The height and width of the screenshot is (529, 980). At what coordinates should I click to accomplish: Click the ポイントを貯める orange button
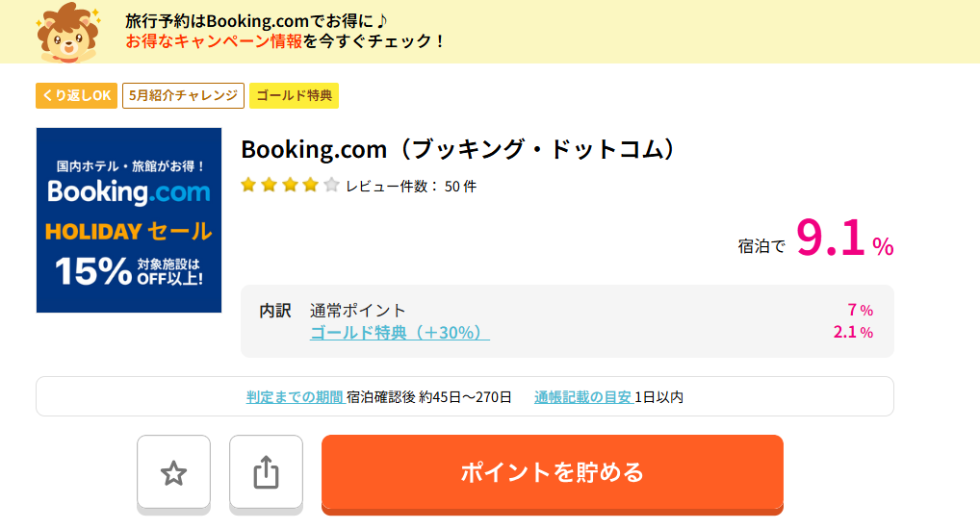pos(553,473)
